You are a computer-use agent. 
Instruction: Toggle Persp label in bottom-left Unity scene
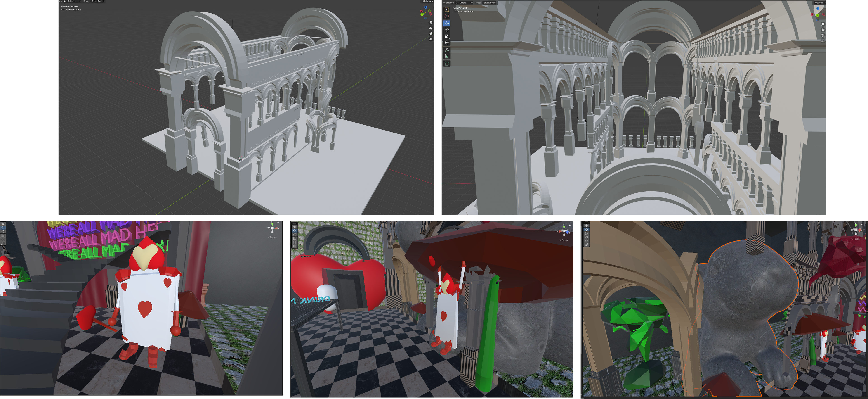point(272,237)
